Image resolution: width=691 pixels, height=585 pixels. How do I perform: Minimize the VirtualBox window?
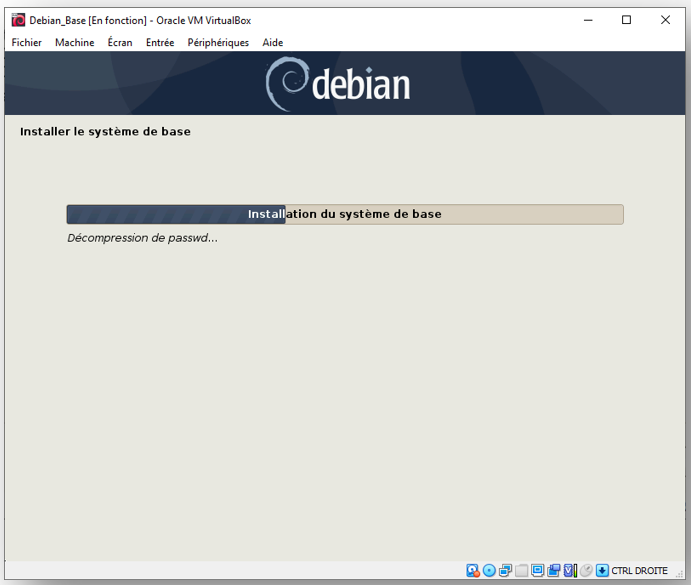click(588, 20)
